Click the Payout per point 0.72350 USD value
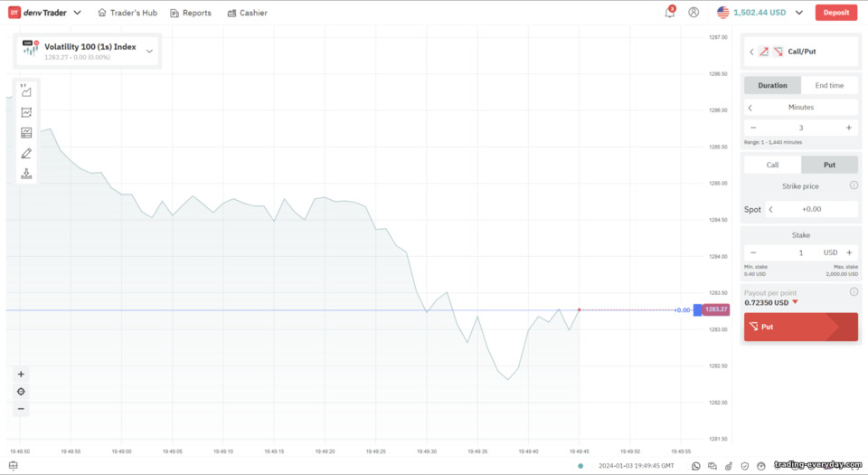The image size is (868, 475). (766, 303)
